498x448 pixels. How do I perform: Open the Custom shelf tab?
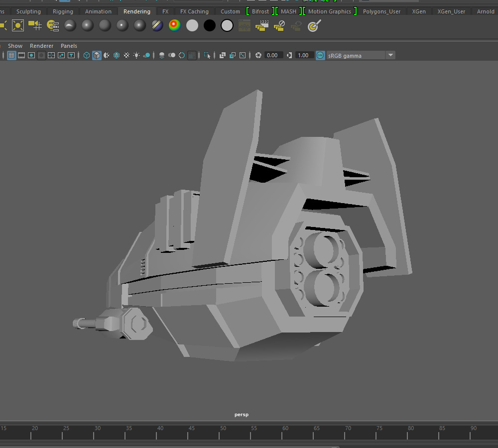coord(230,11)
